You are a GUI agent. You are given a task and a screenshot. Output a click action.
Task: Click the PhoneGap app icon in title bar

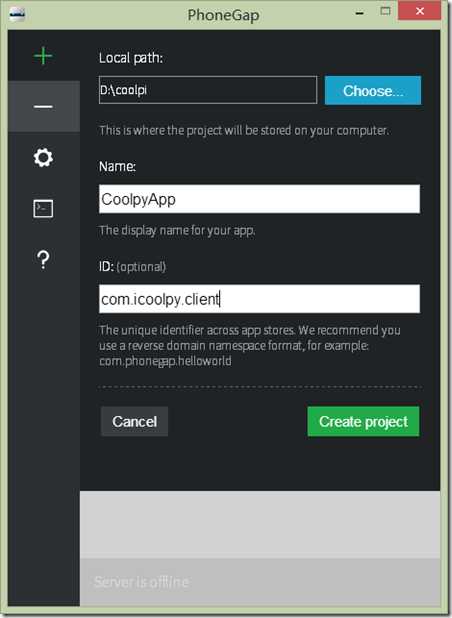coord(17,15)
